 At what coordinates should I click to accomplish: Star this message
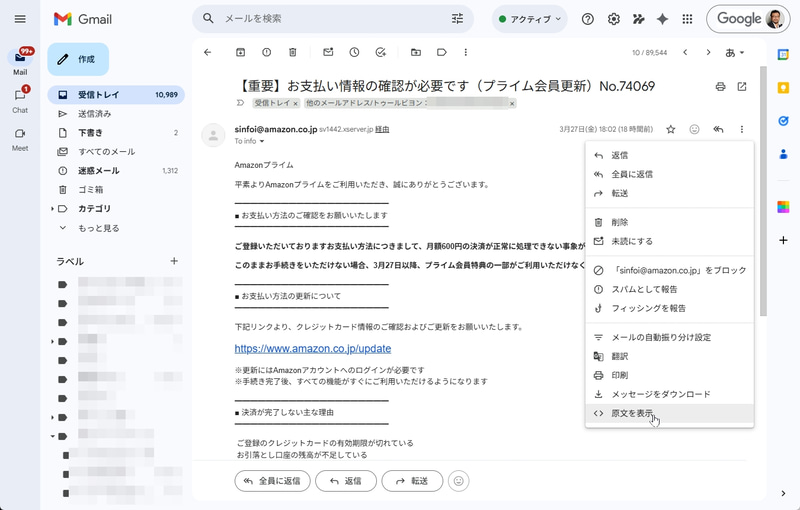(670, 130)
